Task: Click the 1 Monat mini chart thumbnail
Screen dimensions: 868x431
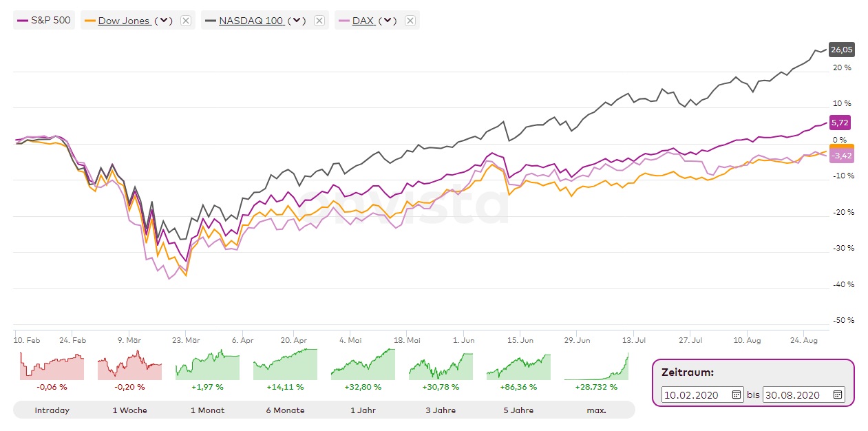Action: (207, 364)
